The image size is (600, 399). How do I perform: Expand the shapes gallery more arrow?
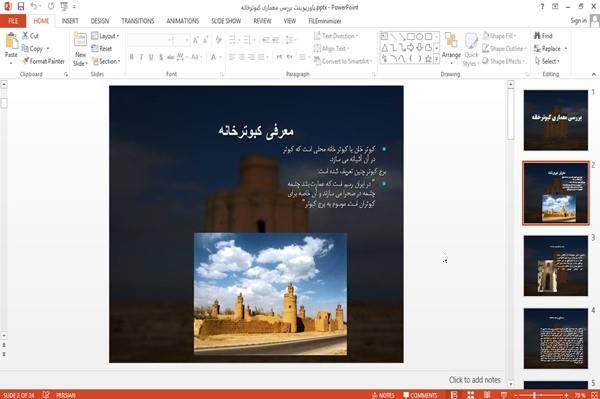coord(436,59)
